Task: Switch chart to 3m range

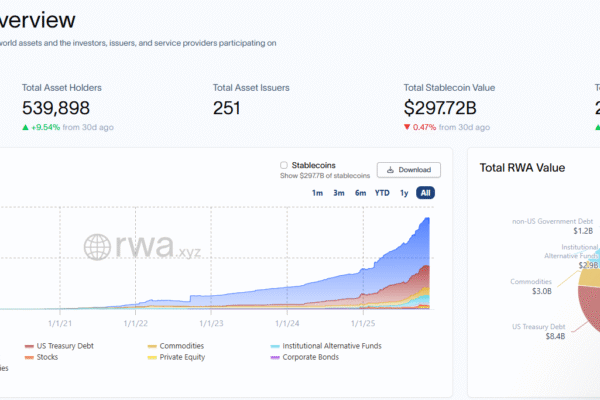Action: click(x=339, y=193)
